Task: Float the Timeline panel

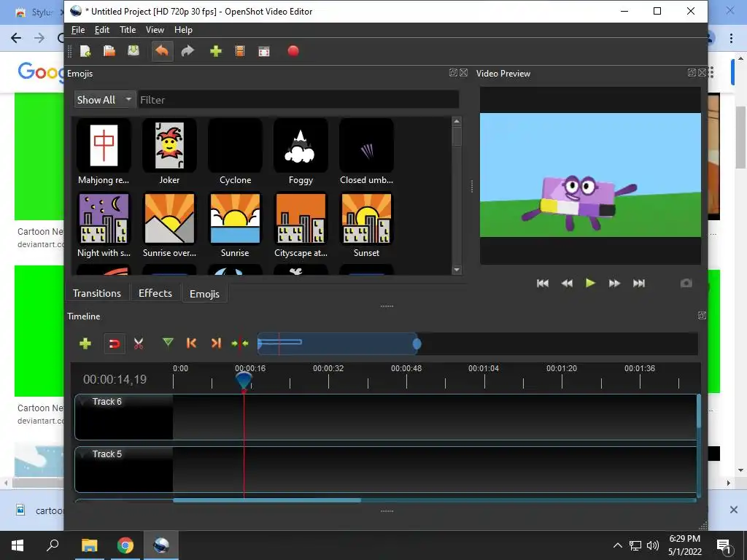Action: click(702, 315)
